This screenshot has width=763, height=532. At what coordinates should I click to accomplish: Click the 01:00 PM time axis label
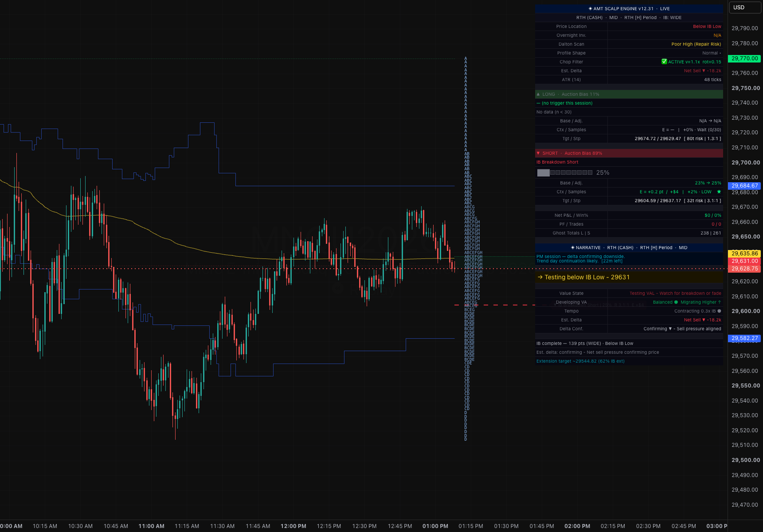coord(435,526)
